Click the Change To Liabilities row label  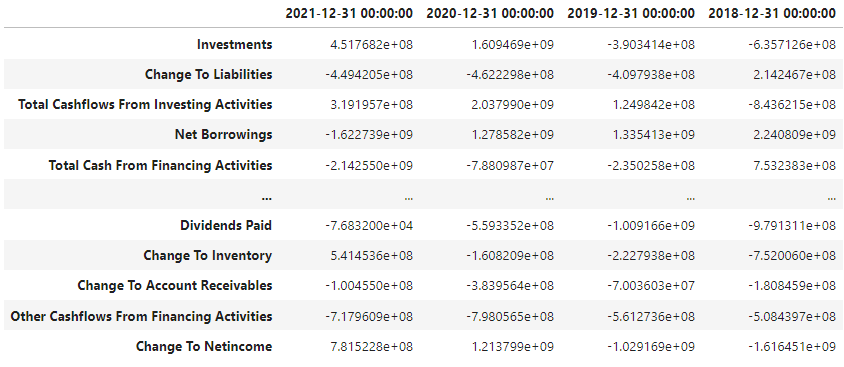[x=209, y=74]
